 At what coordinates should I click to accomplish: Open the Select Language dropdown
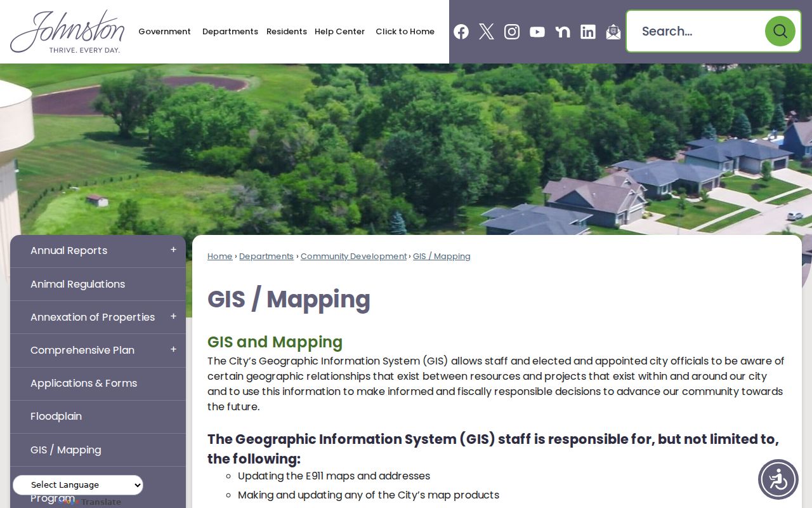(78, 485)
